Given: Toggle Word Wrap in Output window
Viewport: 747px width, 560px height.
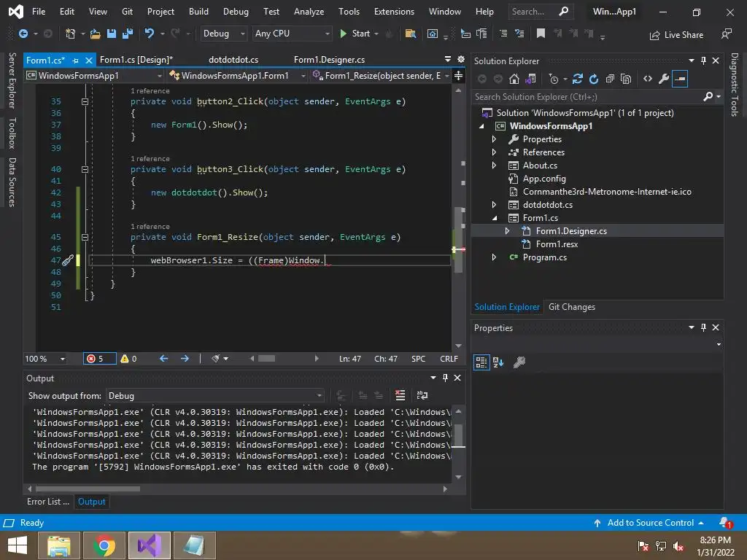Looking at the screenshot, I should click(x=422, y=395).
